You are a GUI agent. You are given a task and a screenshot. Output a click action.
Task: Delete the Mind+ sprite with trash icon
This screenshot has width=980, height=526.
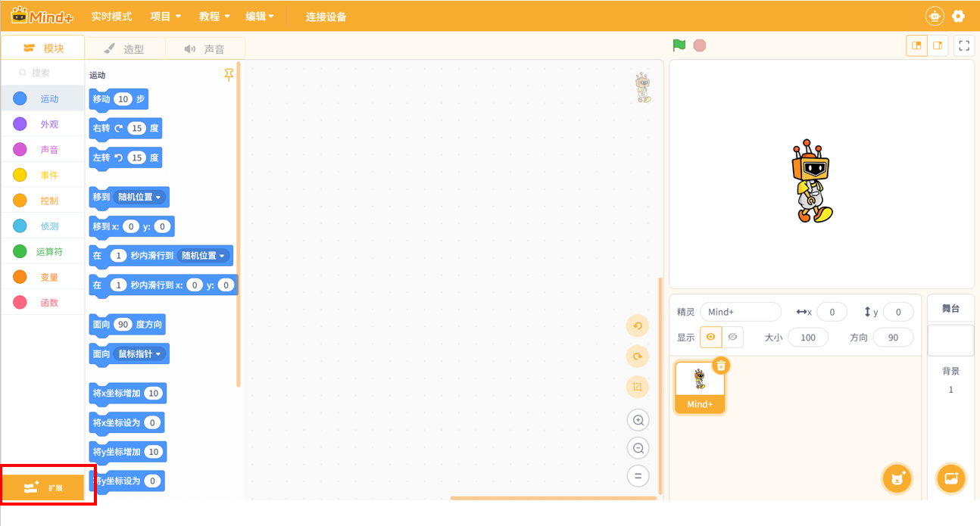pos(721,366)
